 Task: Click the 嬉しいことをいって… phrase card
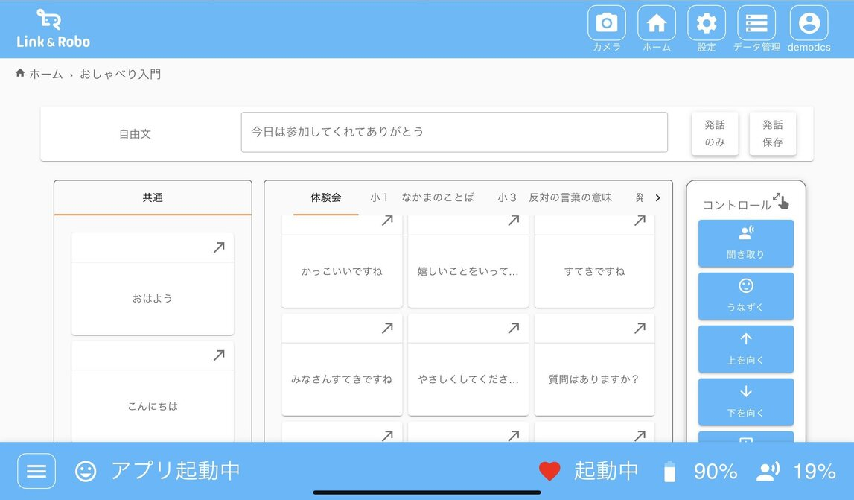[x=468, y=261]
